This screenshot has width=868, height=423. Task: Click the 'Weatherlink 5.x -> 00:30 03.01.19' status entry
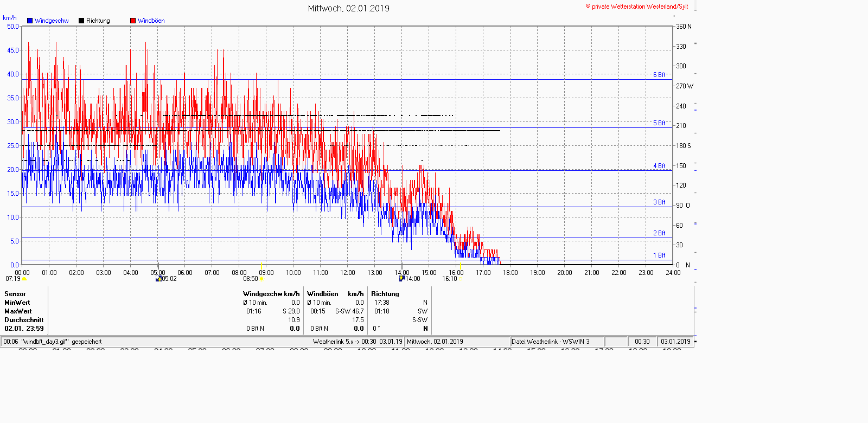[358, 342]
